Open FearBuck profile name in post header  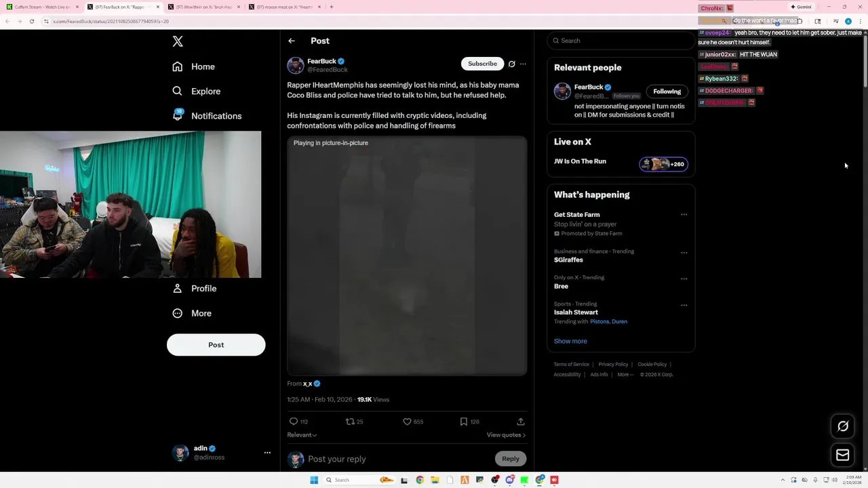(321, 61)
